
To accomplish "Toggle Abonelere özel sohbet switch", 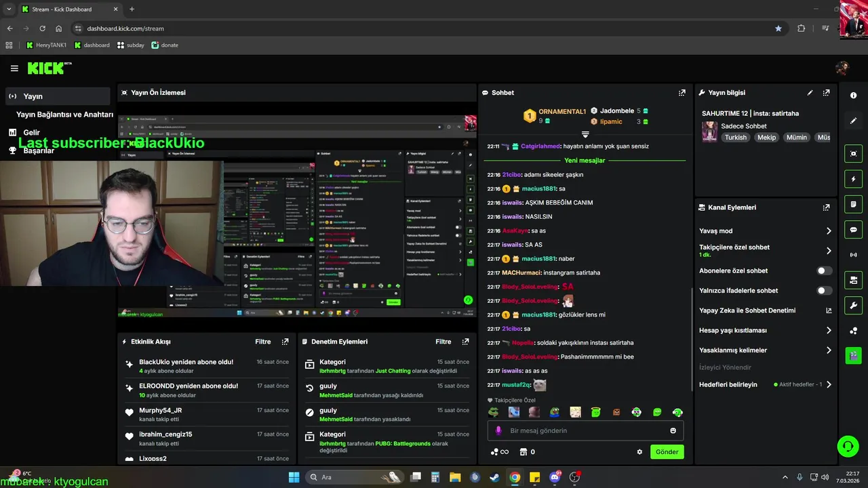I will (x=824, y=270).
